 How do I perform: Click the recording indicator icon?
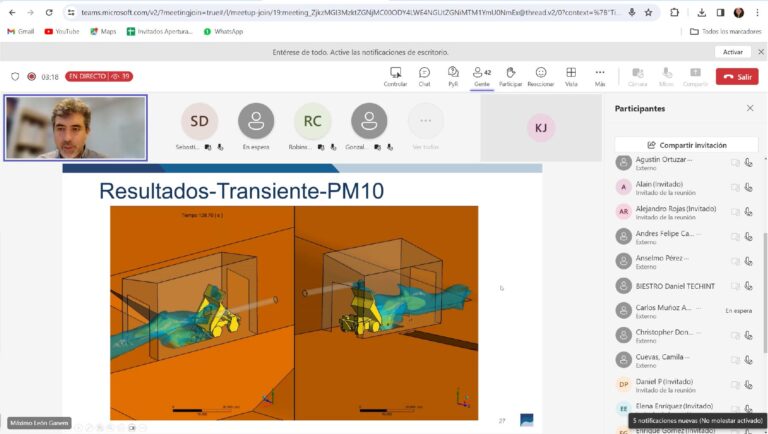32,76
